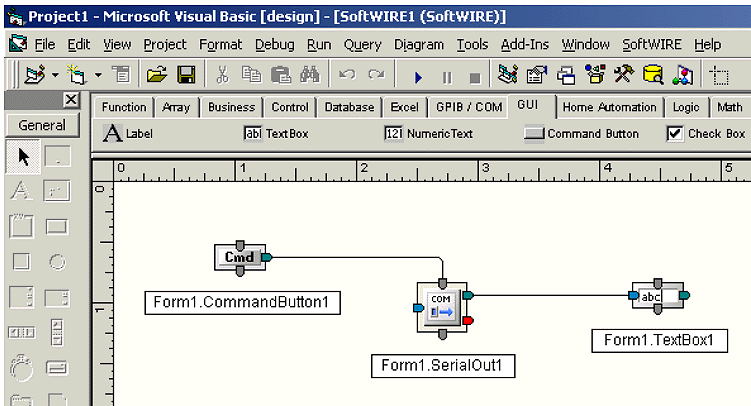
Task: Open the Object Browser icon
Action: pyautogui.click(x=595, y=75)
